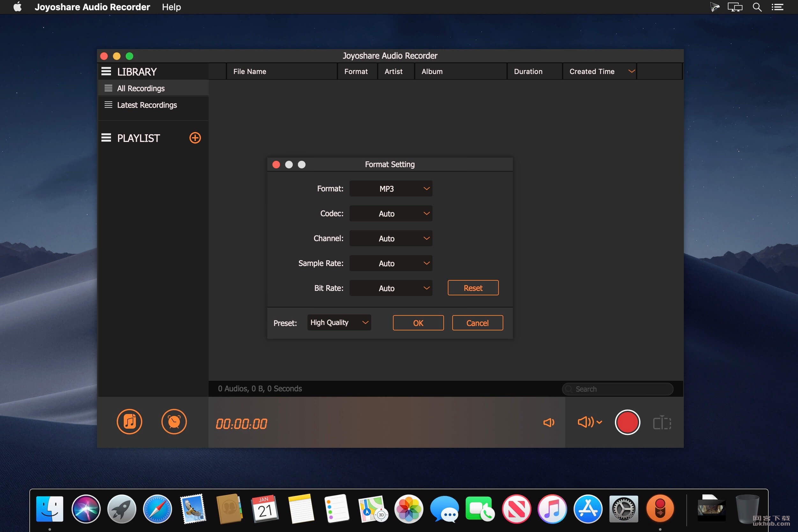Open Spotlight search in menu bar
This screenshot has width=798, height=532.
coord(757,7)
